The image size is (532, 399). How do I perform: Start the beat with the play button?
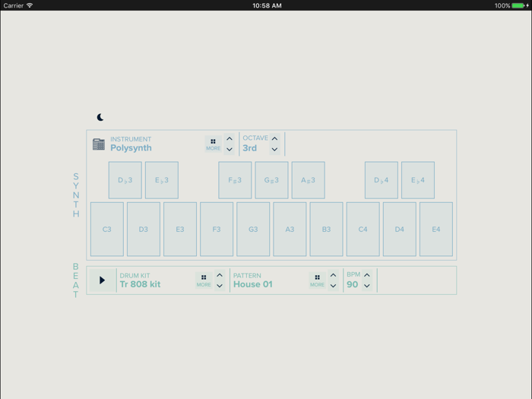pos(102,280)
